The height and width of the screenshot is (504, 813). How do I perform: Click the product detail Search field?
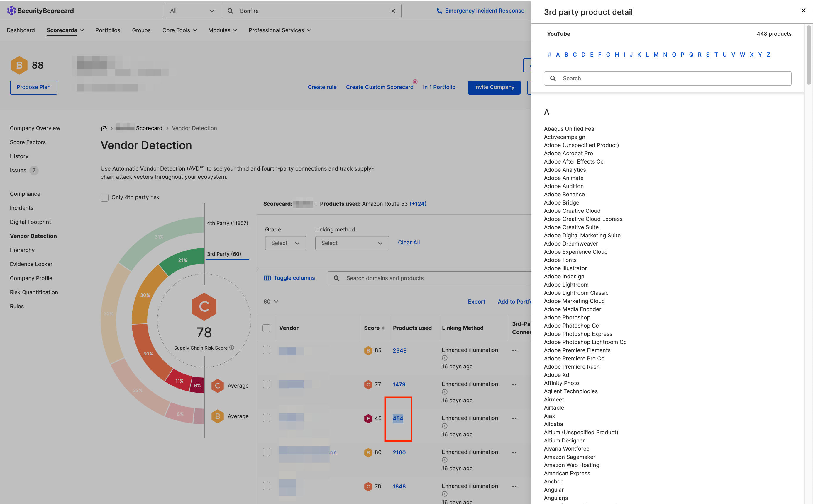[668, 78]
